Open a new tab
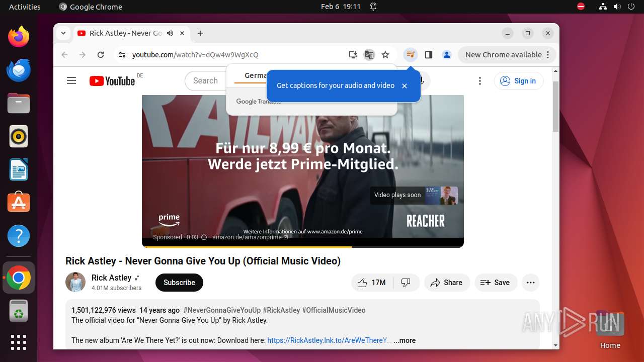The height and width of the screenshot is (362, 644). [200, 33]
